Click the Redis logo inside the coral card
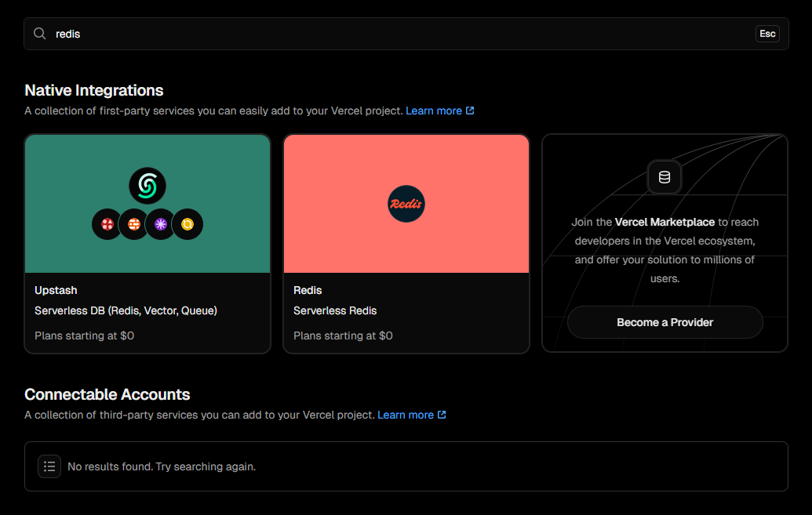This screenshot has height=515, width=812. pyautogui.click(x=406, y=203)
